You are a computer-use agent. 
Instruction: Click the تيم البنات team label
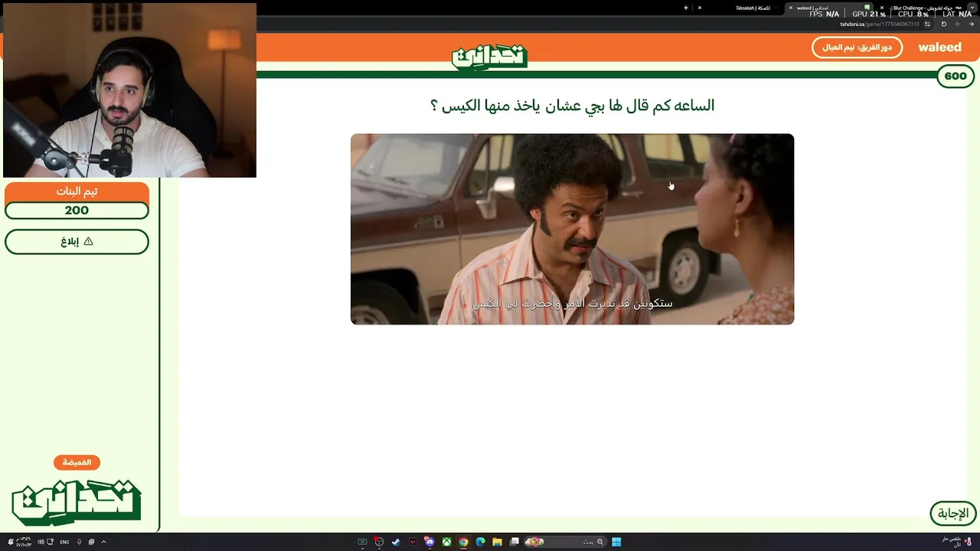[77, 191]
